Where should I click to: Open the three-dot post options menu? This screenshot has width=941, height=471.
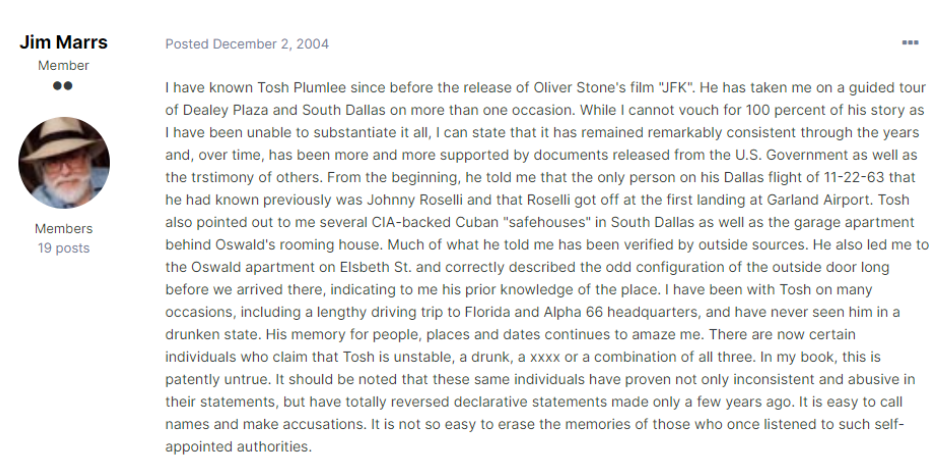point(909,44)
